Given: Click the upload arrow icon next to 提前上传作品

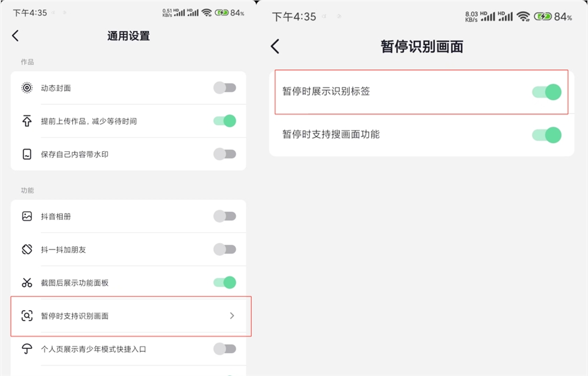Looking at the screenshot, I should (26, 121).
